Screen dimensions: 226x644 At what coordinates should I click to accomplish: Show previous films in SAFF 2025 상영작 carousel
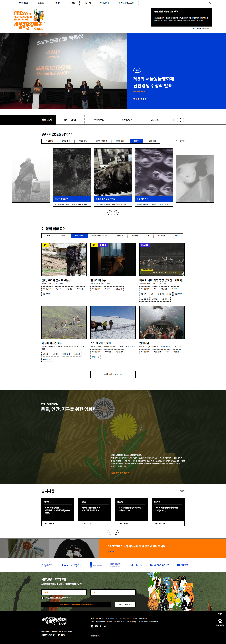tap(110, 213)
